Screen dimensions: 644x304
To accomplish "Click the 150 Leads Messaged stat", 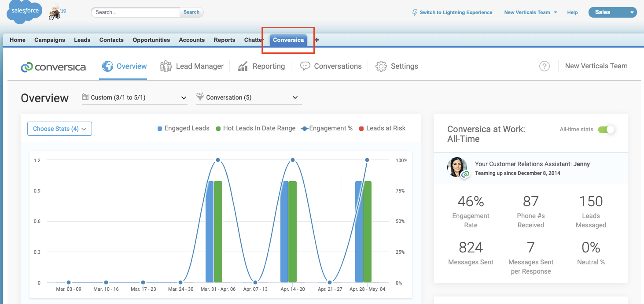I will (x=591, y=211).
